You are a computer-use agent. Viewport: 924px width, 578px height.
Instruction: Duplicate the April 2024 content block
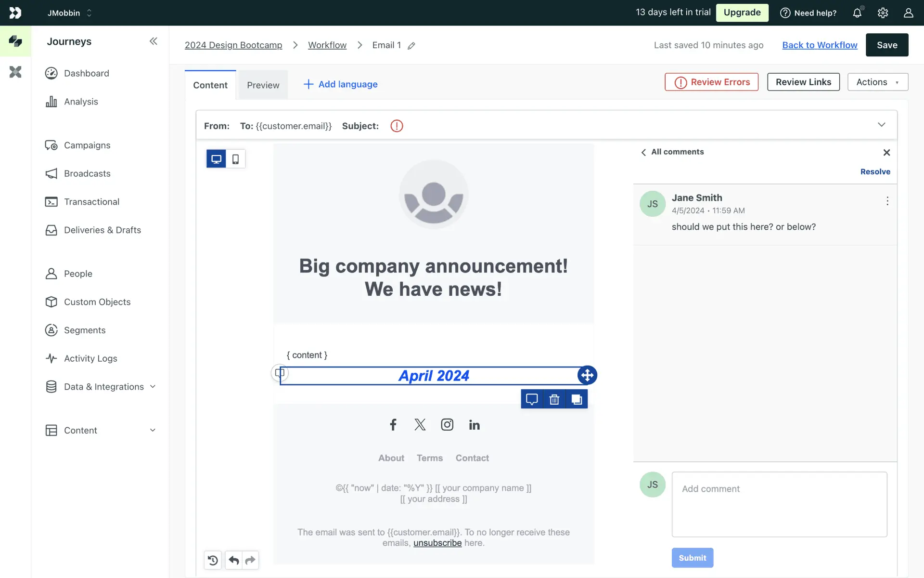(577, 399)
